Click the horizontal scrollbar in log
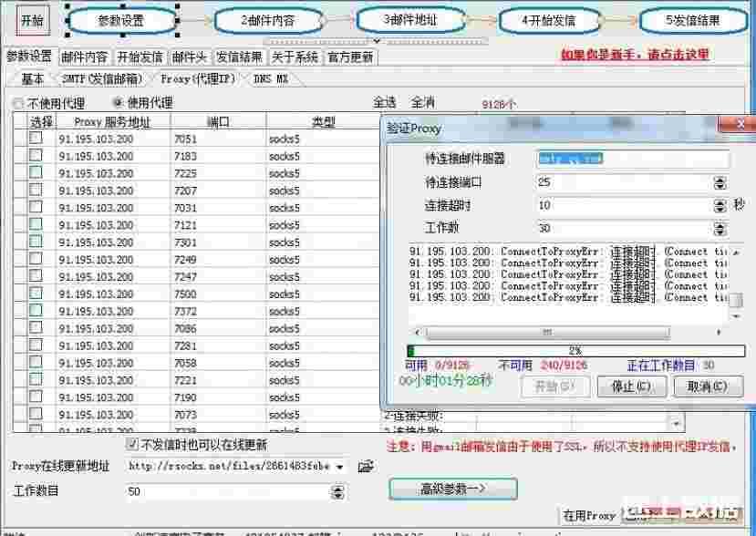 tap(547, 332)
